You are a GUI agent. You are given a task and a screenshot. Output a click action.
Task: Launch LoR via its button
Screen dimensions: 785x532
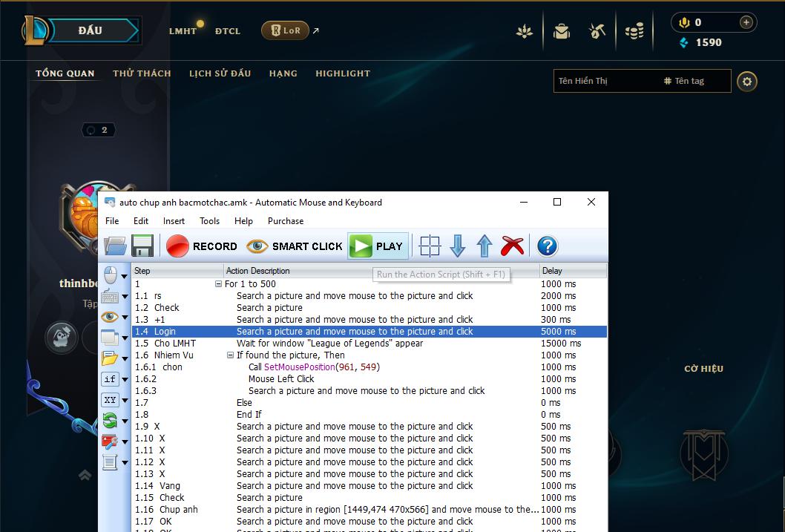(285, 30)
